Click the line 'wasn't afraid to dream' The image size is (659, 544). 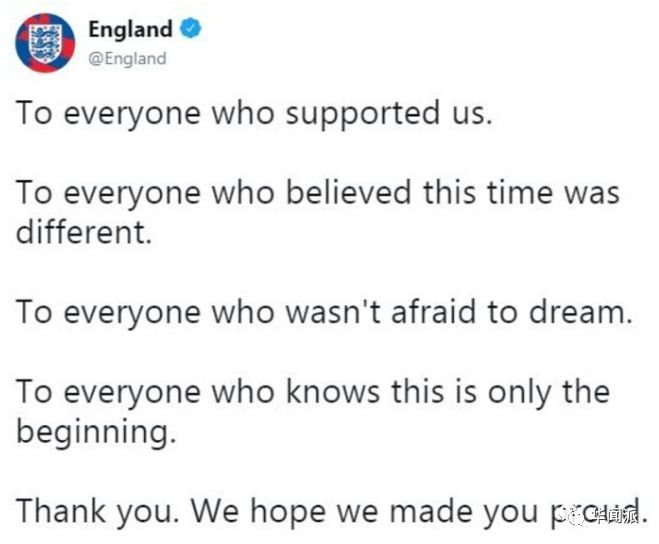(x=324, y=313)
